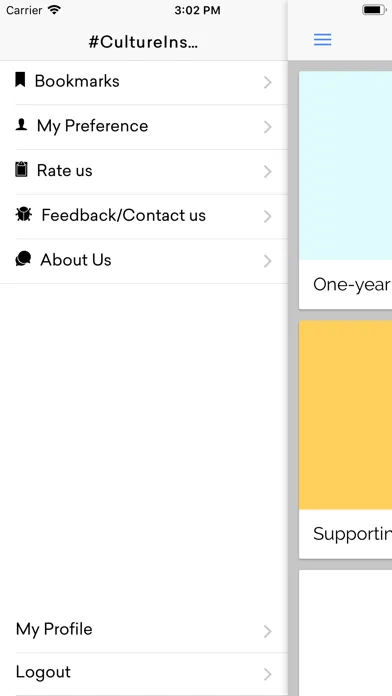The height and width of the screenshot is (696, 392).
Task: Open My Profile
Action: pos(144,630)
